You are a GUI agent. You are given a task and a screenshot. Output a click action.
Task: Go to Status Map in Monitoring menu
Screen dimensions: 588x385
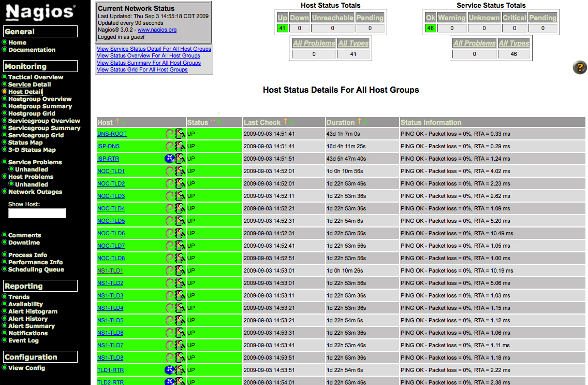click(x=25, y=142)
